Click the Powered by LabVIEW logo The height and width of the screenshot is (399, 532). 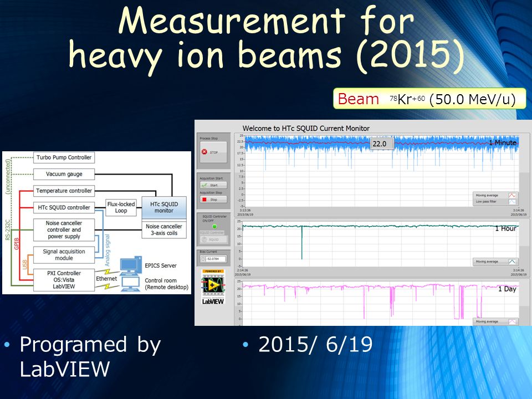pos(213,287)
